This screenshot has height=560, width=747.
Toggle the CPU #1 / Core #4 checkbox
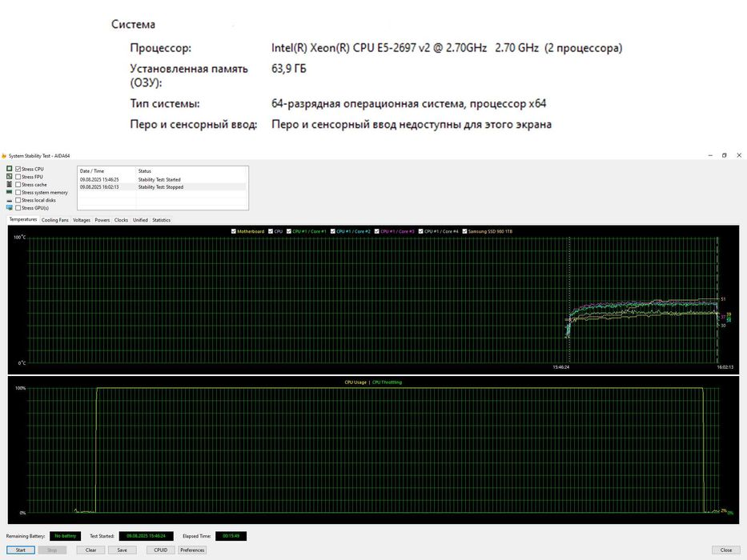click(420, 231)
